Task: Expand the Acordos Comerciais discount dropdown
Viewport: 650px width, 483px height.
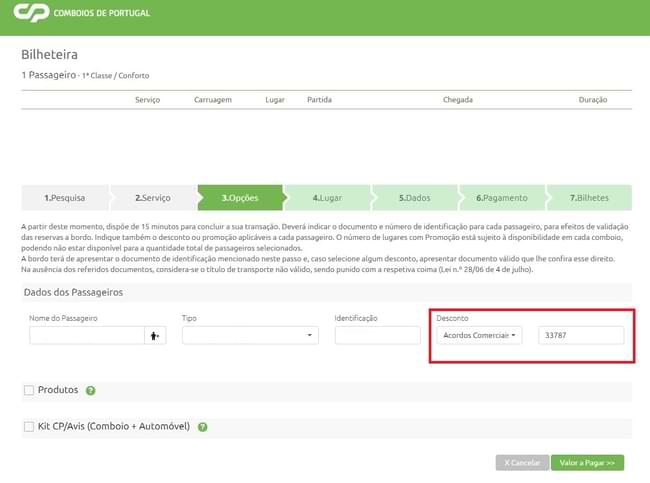Action: click(479, 335)
